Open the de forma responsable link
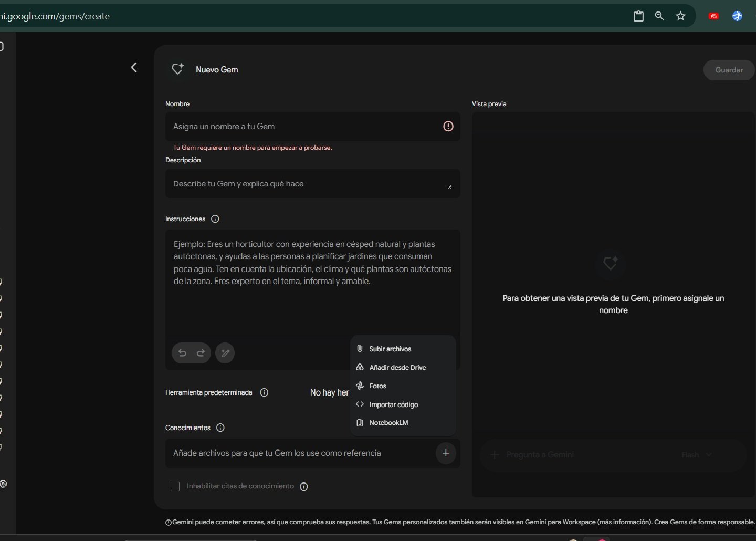 pyautogui.click(x=721, y=522)
